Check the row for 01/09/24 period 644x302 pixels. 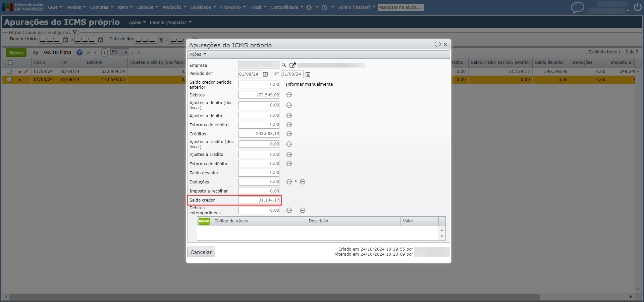pos(9,71)
